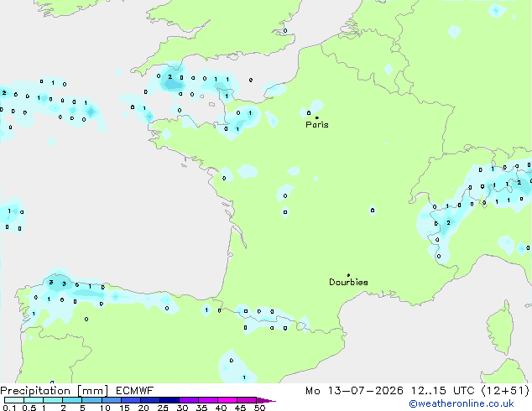Screen dimensions: 532x411
Task: Click the 15 mm legend value label
Action: pyautogui.click(x=124, y=408)
